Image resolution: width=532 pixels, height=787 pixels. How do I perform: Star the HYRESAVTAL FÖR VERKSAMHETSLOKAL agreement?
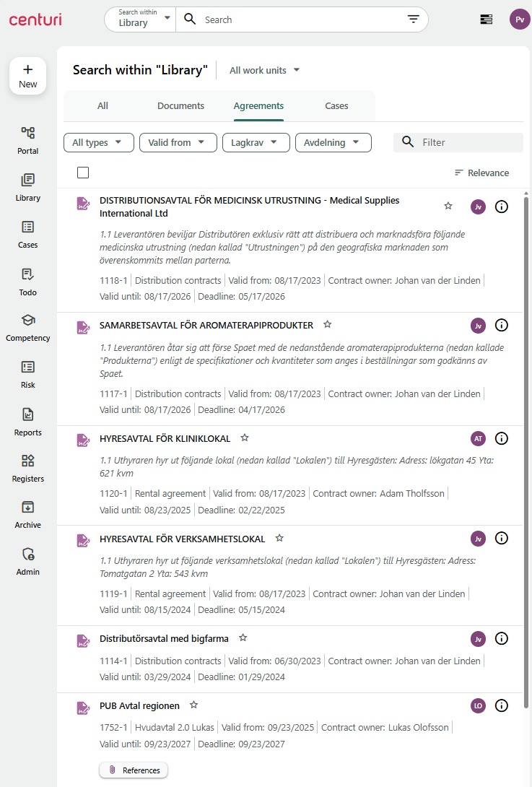point(279,538)
